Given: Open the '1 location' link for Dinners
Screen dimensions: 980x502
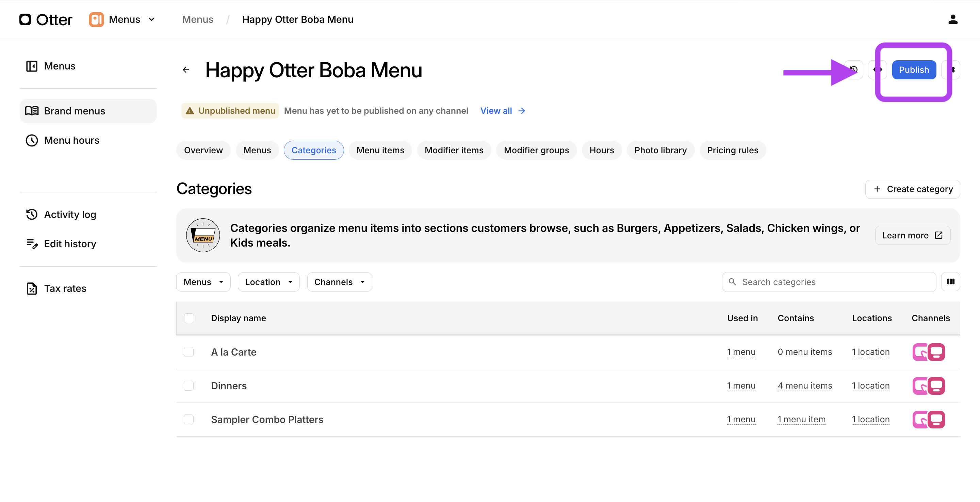Looking at the screenshot, I should click(871, 386).
